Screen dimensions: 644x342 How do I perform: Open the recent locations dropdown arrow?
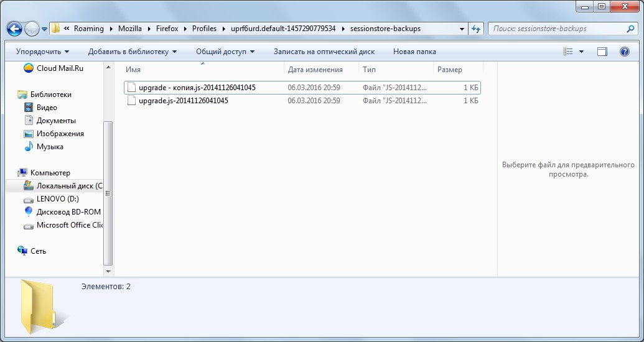point(44,29)
